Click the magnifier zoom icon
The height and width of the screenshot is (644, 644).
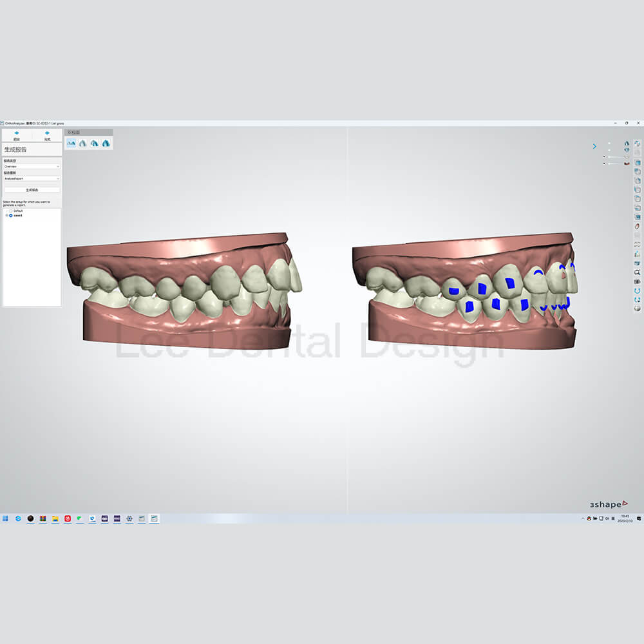pyautogui.click(x=637, y=272)
